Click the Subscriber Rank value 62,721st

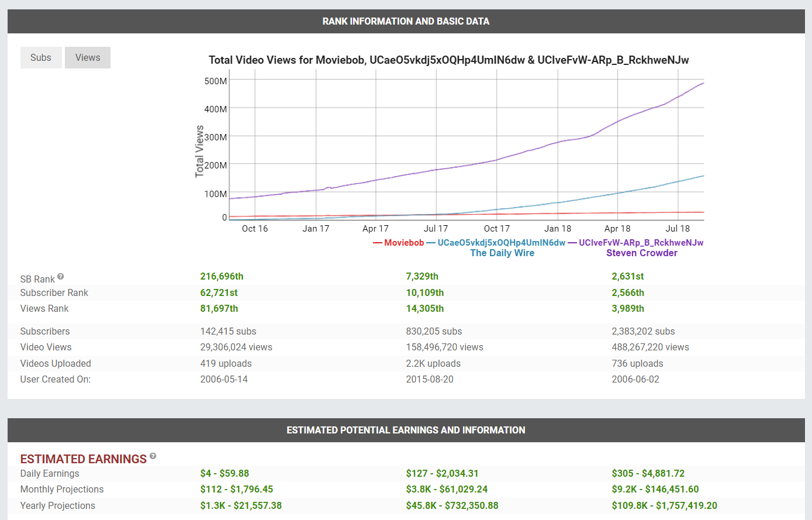pos(219,292)
